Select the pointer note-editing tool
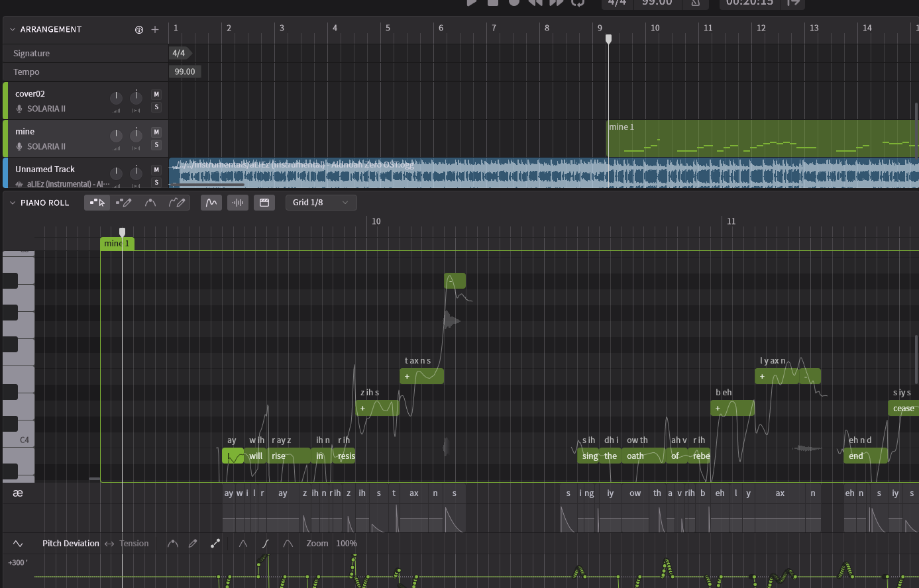The width and height of the screenshot is (919, 588). [x=97, y=203]
